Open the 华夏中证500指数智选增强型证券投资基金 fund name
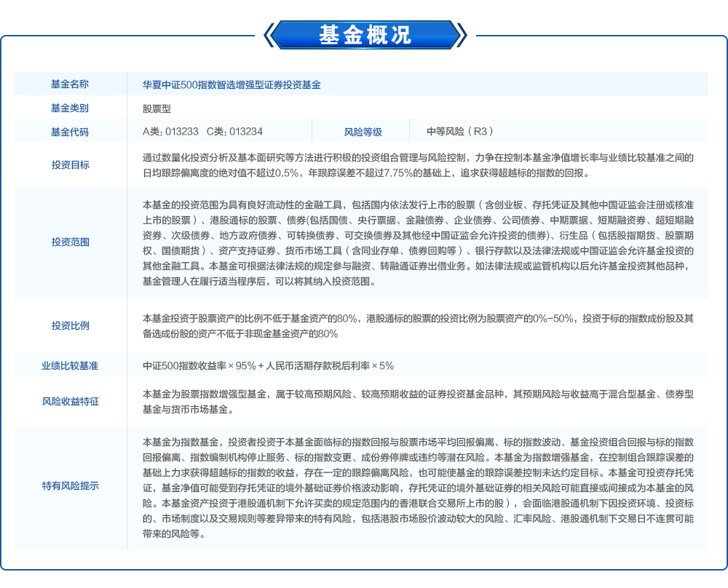The height and width of the screenshot is (588, 728). coord(232,84)
